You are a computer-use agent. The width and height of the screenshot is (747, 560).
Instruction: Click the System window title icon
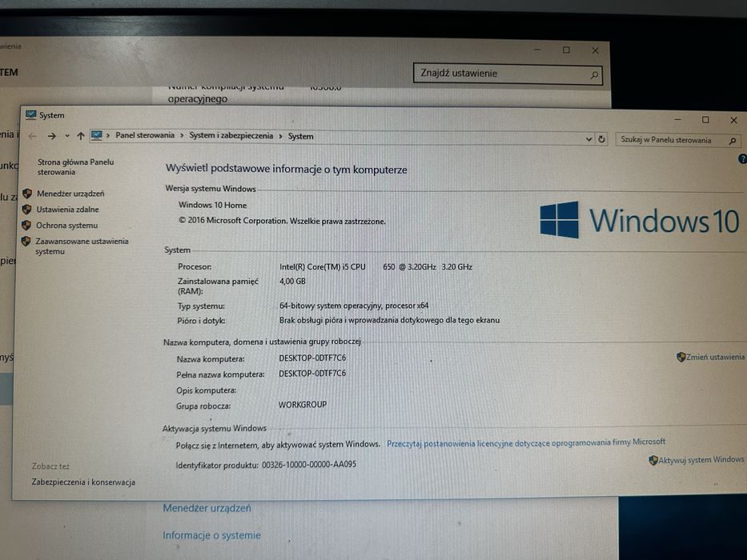[31, 114]
